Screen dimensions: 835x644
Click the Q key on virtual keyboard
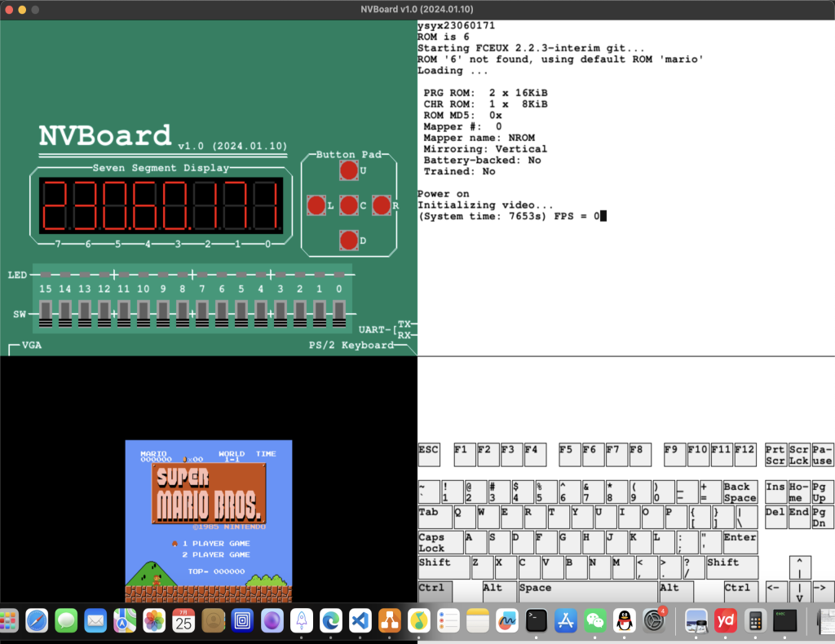click(464, 518)
